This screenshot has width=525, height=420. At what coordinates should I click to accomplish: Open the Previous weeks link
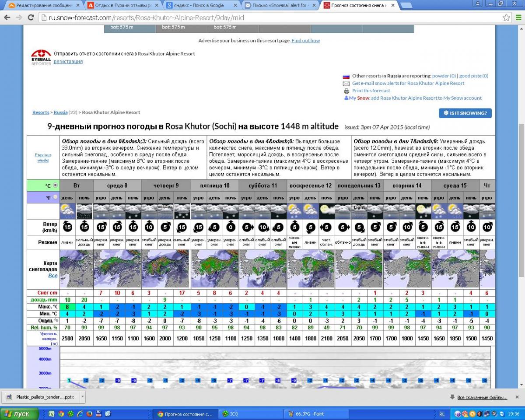tap(43, 157)
